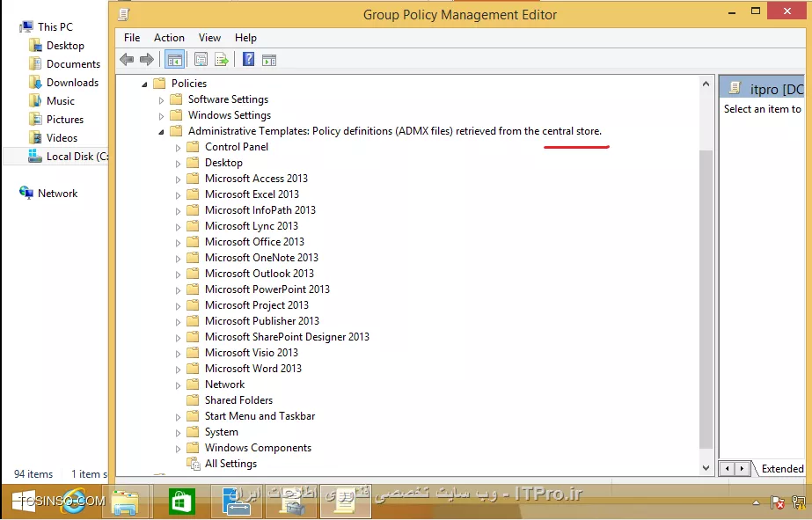Select This PC in the Explorer sidebar
This screenshot has height=520, width=812.
(x=55, y=27)
